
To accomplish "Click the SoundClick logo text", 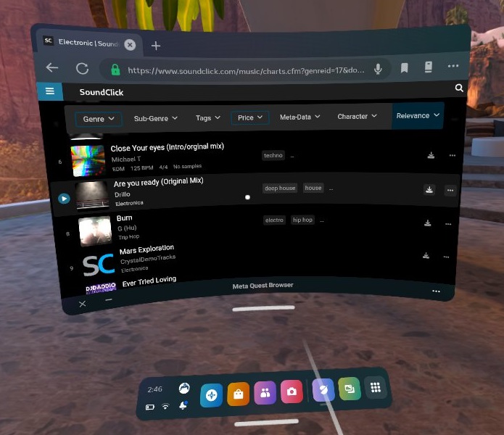I will pyautogui.click(x=102, y=92).
